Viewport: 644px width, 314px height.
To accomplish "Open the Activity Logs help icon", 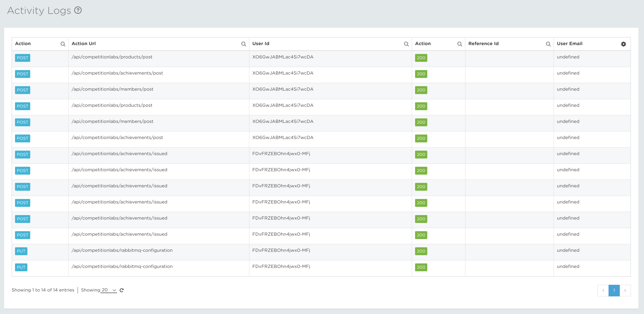I will click(x=78, y=10).
